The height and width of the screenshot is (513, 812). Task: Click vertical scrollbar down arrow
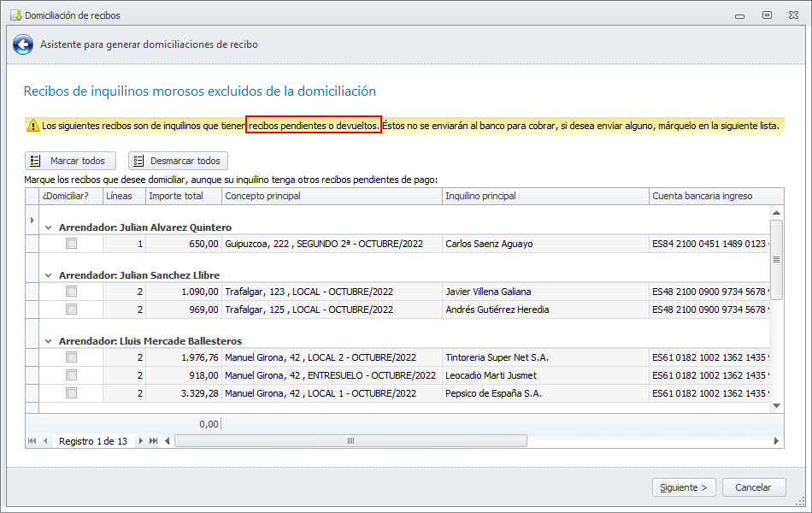click(x=776, y=406)
